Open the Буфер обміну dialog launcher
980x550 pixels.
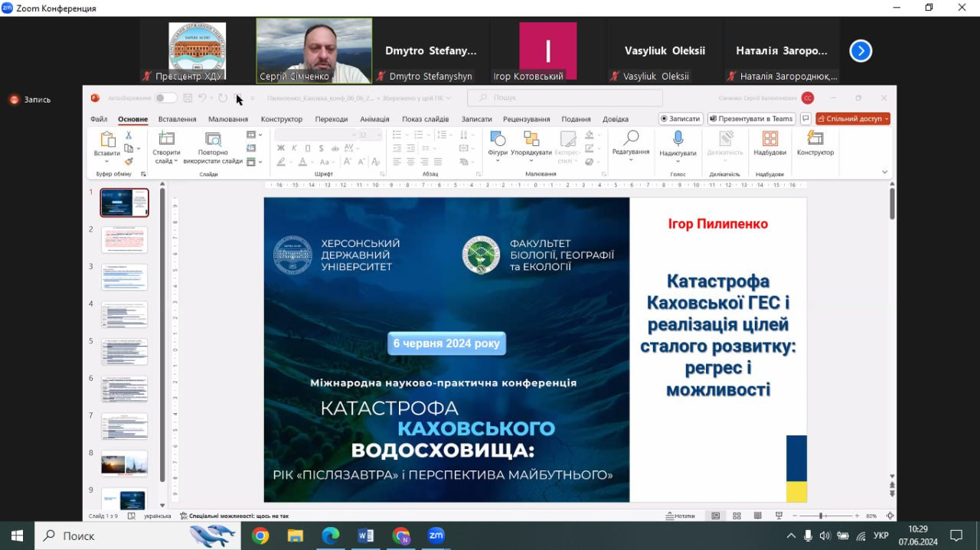[143, 174]
